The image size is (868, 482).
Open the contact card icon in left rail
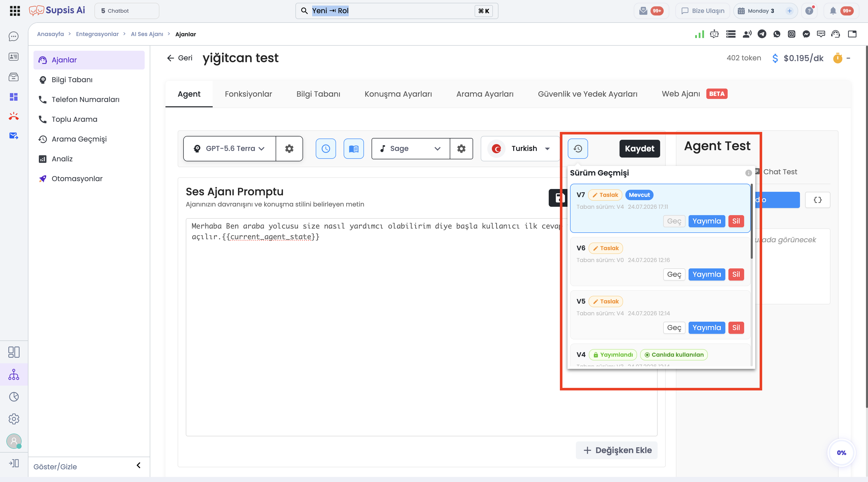point(13,57)
